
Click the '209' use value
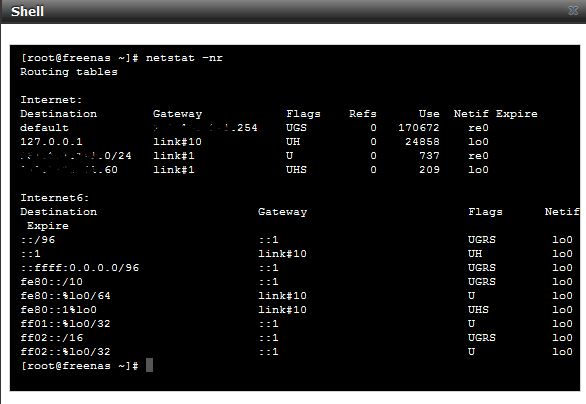coord(429,170)
